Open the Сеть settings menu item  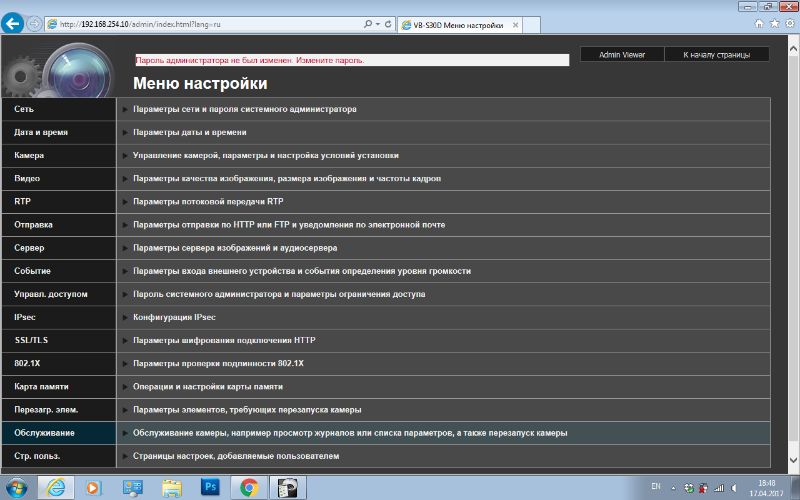tap(59, 109)
